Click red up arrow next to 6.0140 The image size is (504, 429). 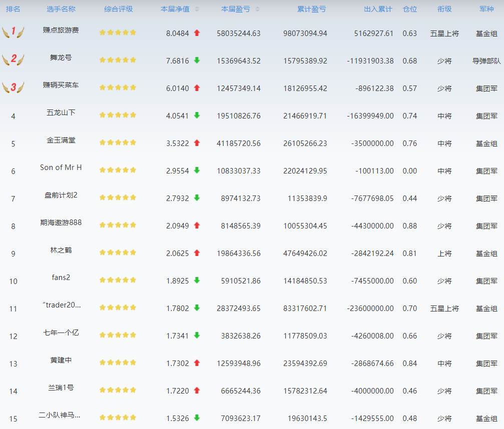pyautogui.click(x=197, y=87)
